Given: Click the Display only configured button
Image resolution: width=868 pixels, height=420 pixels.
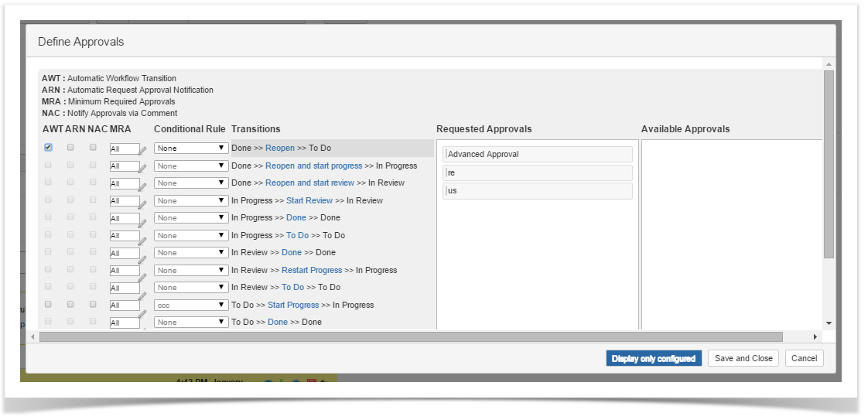Looking at the screenshot, I should click(654, 358).
